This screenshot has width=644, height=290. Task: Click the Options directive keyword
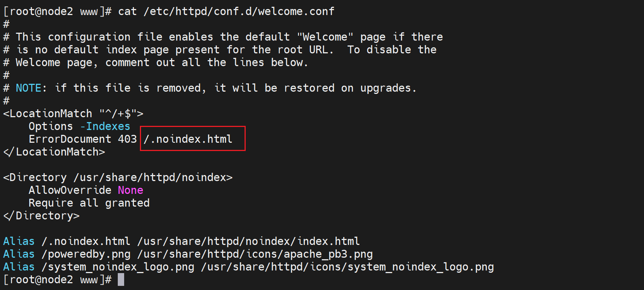[x=51, y=126]
